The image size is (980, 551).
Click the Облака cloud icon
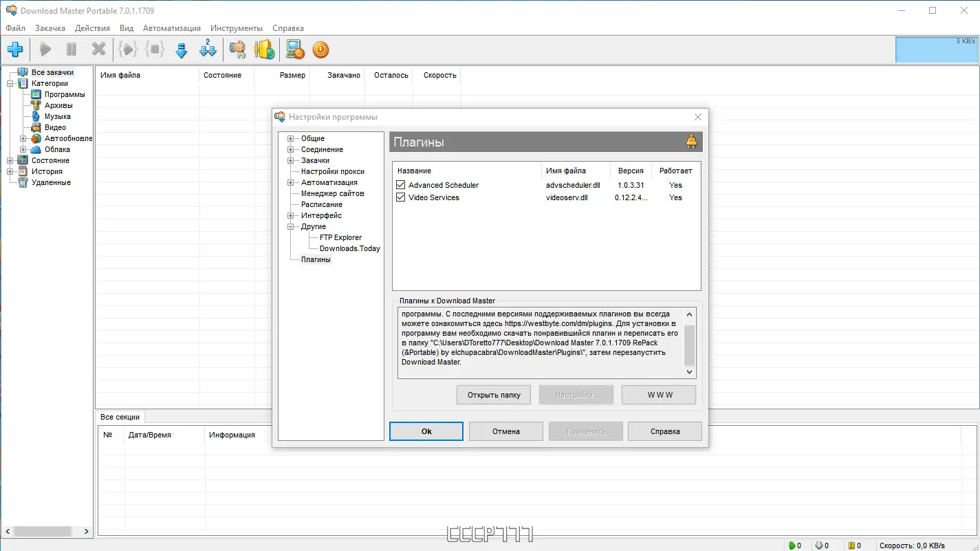36,149
